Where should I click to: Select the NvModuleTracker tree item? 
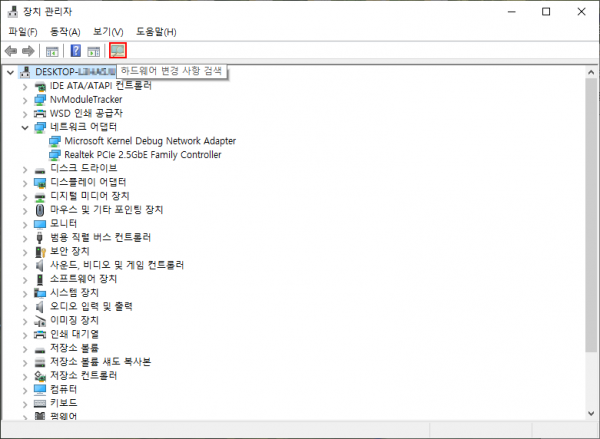85,100
